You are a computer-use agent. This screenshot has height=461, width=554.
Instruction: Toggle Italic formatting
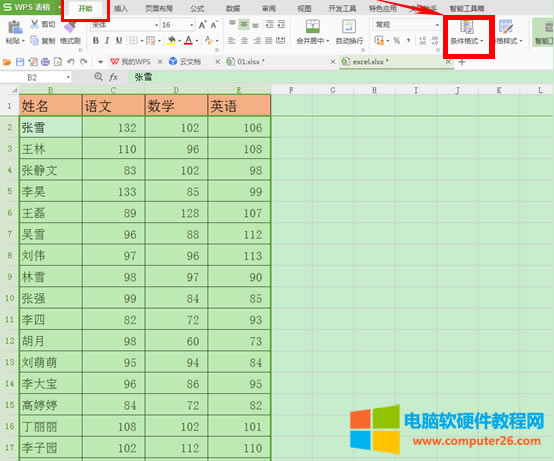tap(107, 41)
